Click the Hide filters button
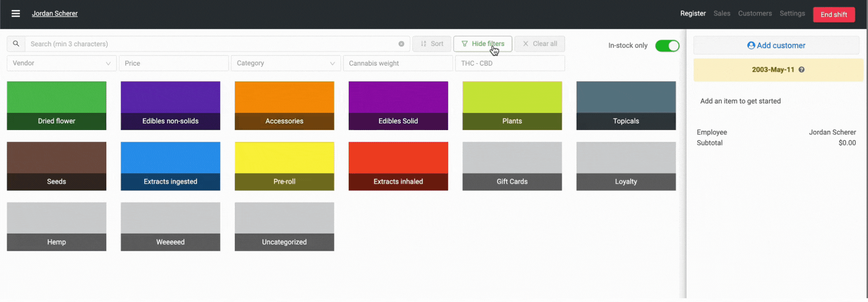868x302 pixels. pos(482,44)
